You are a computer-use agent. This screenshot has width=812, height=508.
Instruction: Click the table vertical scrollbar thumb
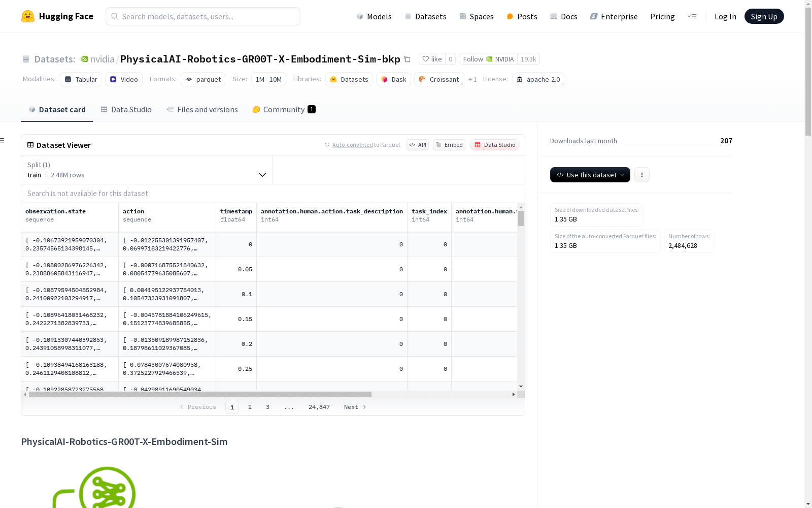521,218
